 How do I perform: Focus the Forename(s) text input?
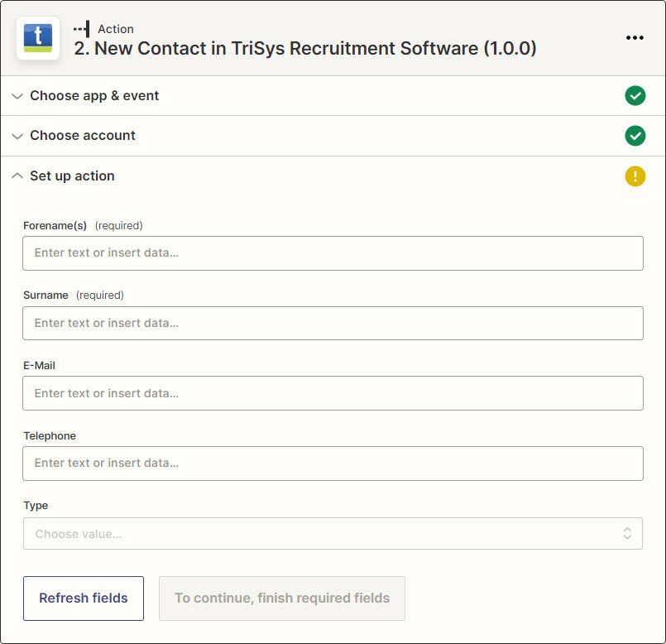pos(333,253)
